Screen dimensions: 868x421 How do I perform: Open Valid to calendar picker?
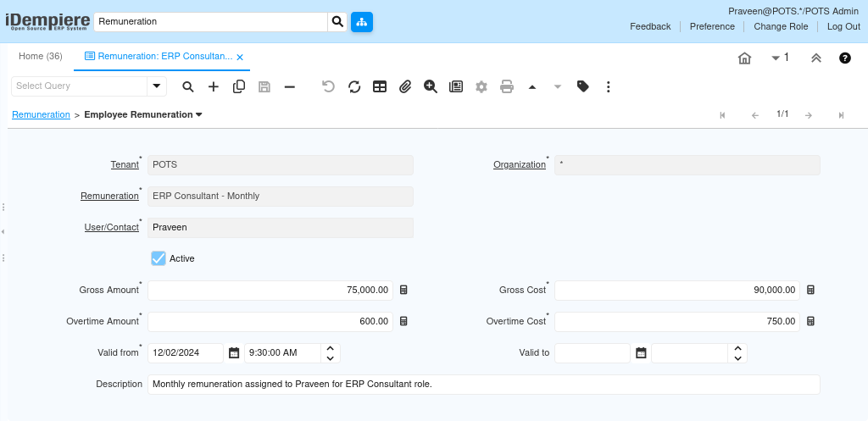641,353
